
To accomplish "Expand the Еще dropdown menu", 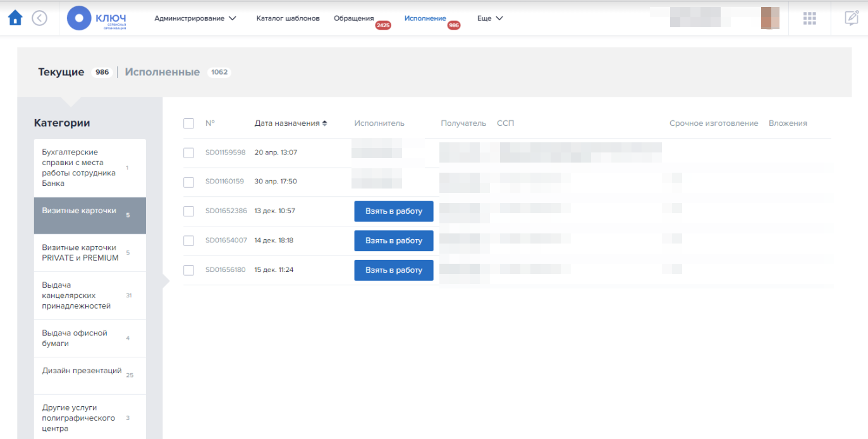I will click(x=490, y=18).
